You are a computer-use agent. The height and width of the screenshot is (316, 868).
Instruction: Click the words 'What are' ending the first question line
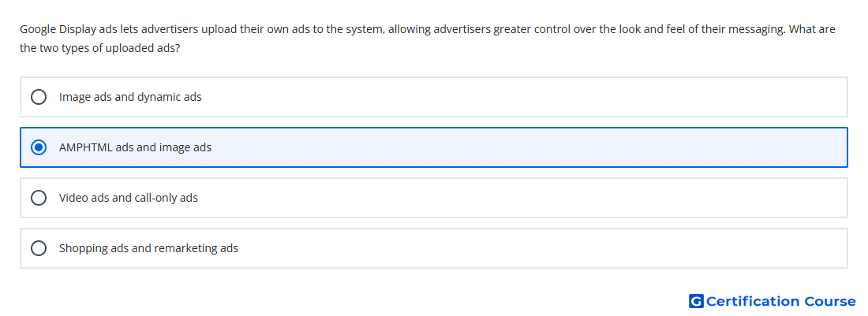coord(812,29)
